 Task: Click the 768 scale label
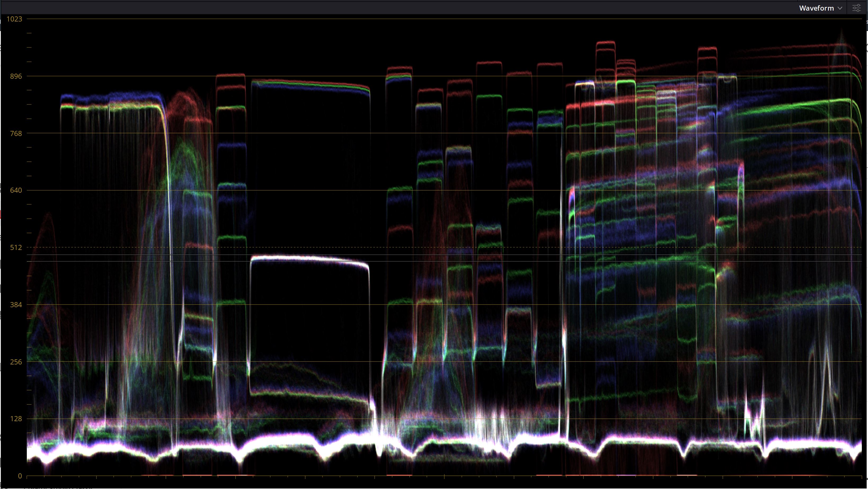pos(16,134)
